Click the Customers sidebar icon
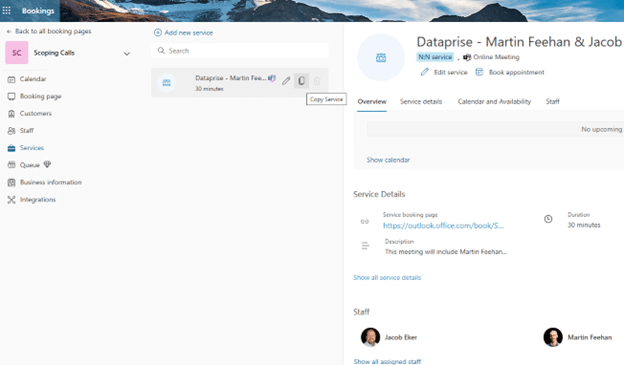Viewport: 624px width, 365px height. coord(11,113)
